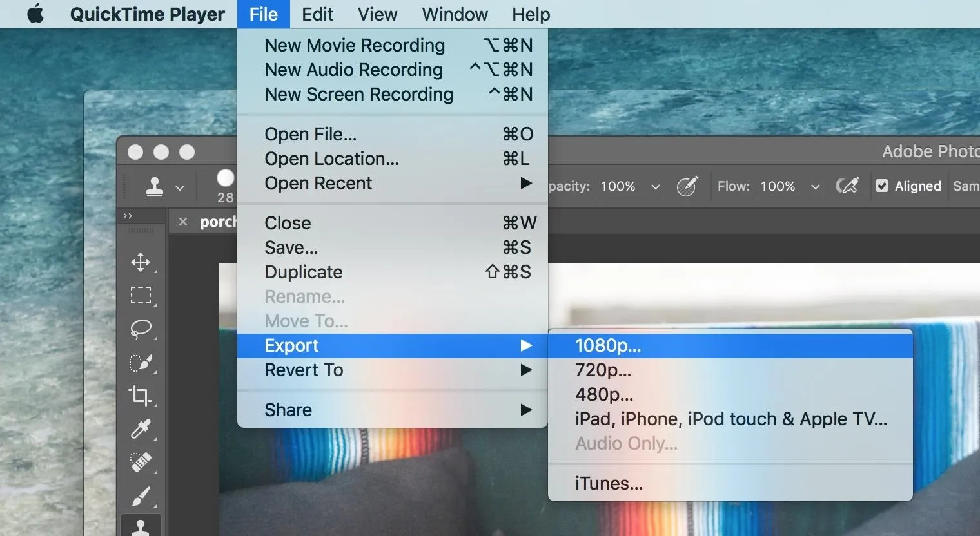Choose New Screen Recording
The height and width of the screenshot is (536, 980).
point(393,94)
